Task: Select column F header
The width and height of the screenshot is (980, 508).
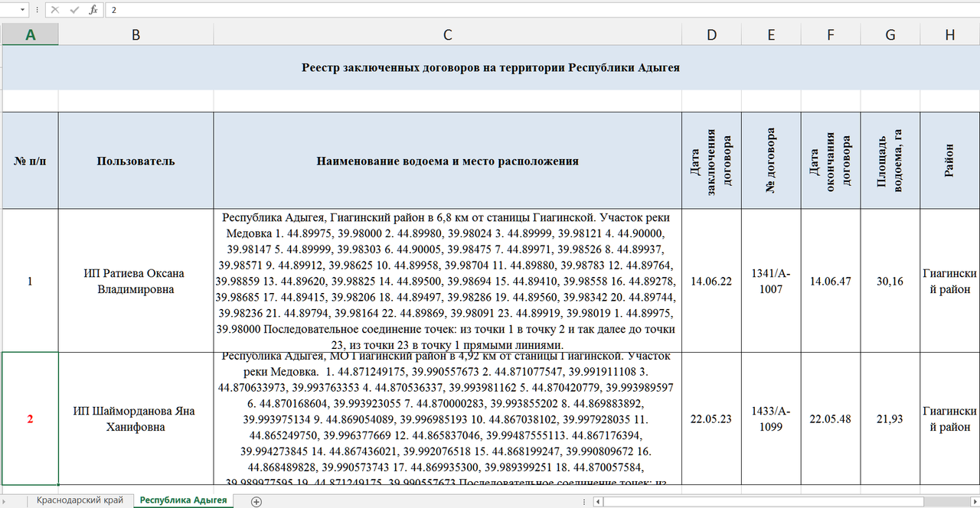Action: [831, 34]
